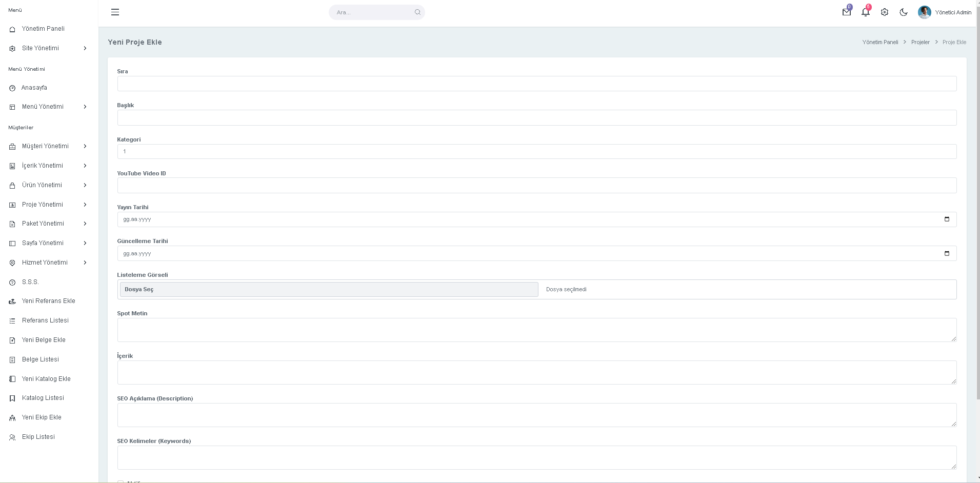The width and height of the screenshot is (980, 483).
Task: Click into SEO Açıklama (Description) textarea
Action: pos(536,415)
